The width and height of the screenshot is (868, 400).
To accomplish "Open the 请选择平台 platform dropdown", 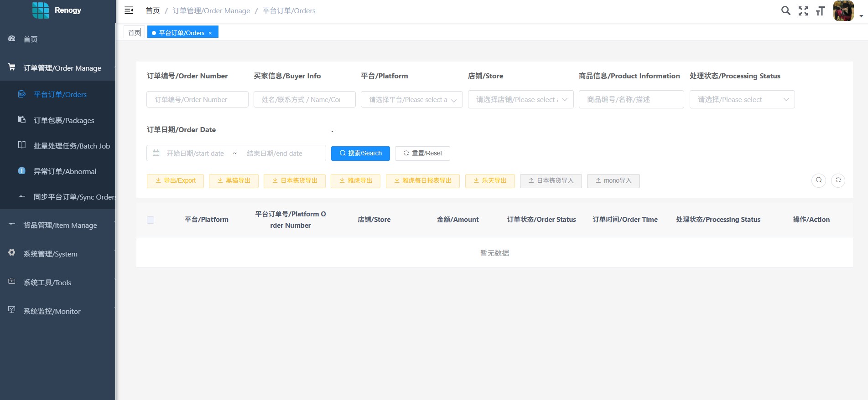I will pos(411,99).
